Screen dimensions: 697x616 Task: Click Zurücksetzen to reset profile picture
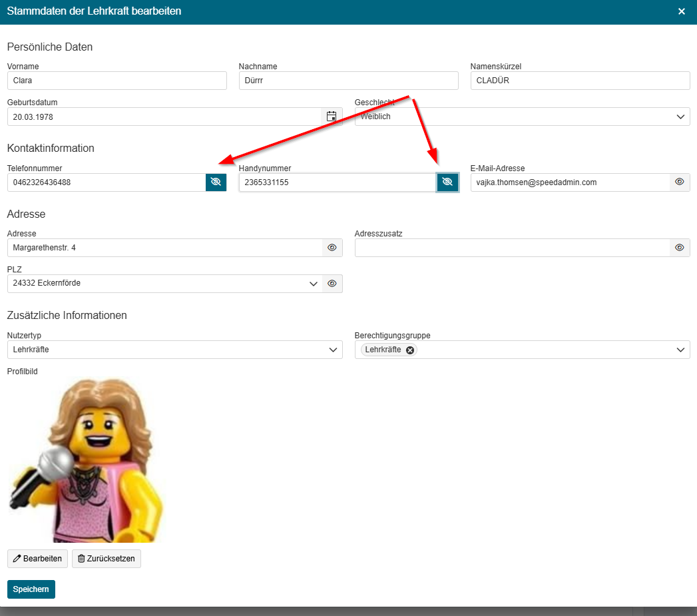coord(107,559)
